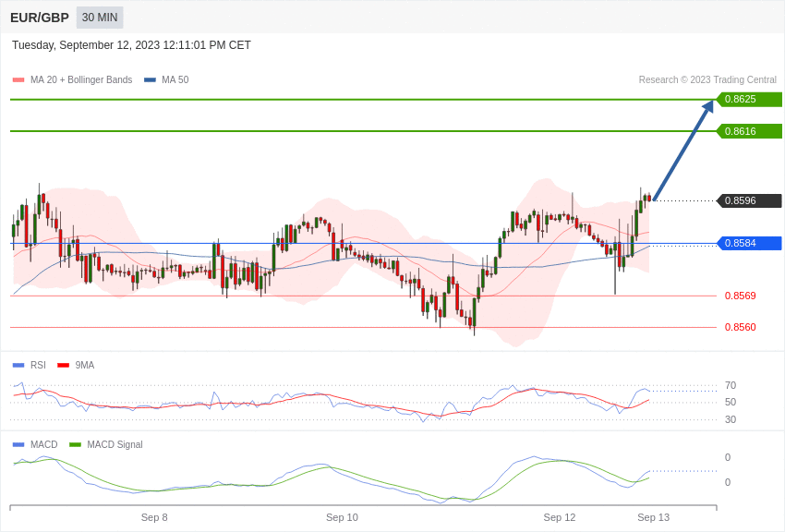
Task: Click the pink MA 20 + Bollinger Bands swatch
Action: pyautogui.click(x=18, y=80)
